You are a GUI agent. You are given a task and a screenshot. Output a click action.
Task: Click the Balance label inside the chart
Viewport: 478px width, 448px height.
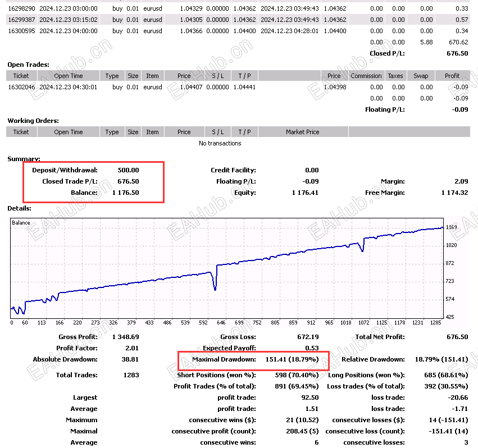21,223
